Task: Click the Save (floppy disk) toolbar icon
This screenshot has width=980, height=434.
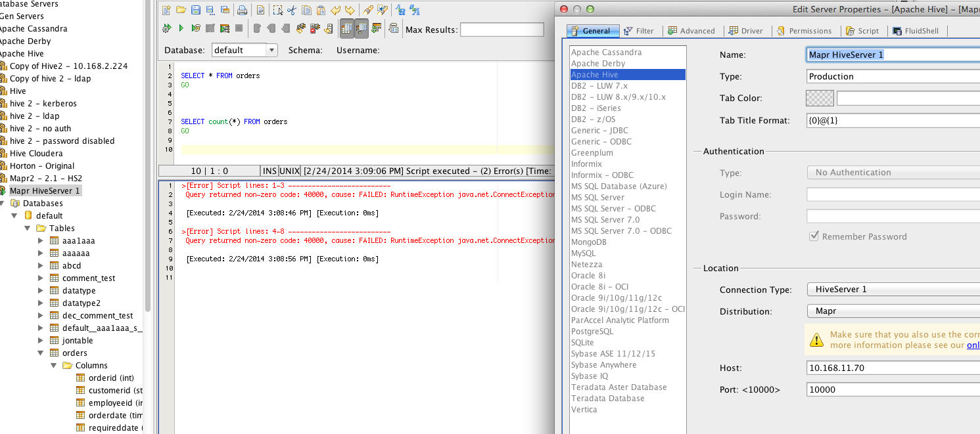Action: (196, 11)
